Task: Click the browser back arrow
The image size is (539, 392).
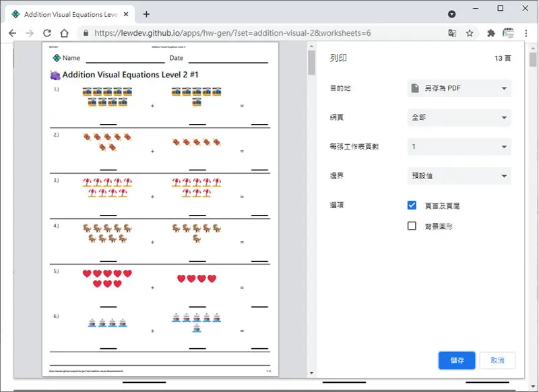Action: pyautogui.click(x=12, y=33)
